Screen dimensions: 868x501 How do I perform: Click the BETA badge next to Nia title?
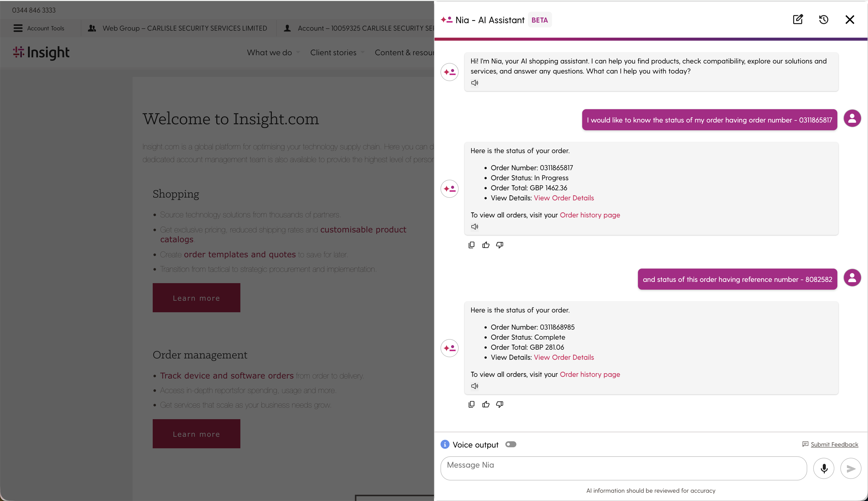tap(539, 20)
